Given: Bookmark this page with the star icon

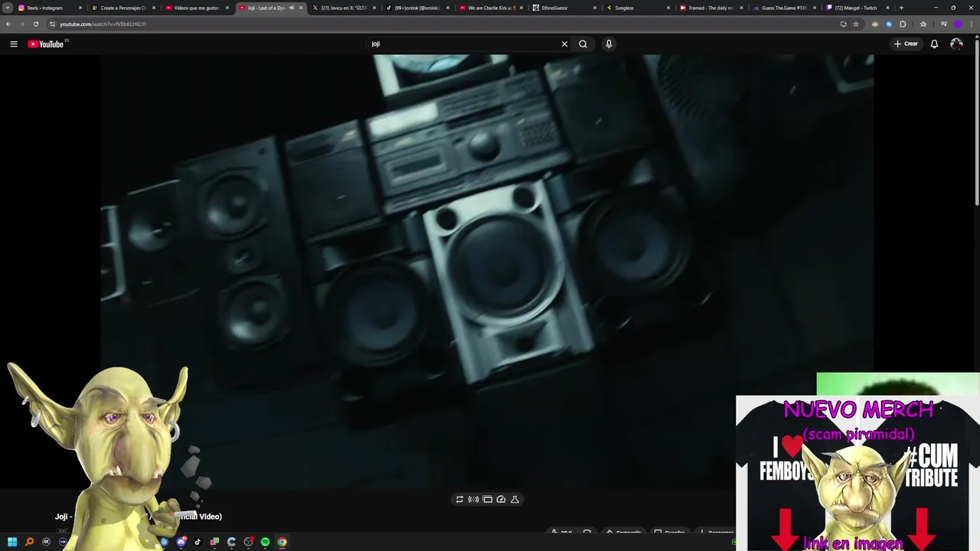Looking at the screenshot, I should [x=856, y=24].
